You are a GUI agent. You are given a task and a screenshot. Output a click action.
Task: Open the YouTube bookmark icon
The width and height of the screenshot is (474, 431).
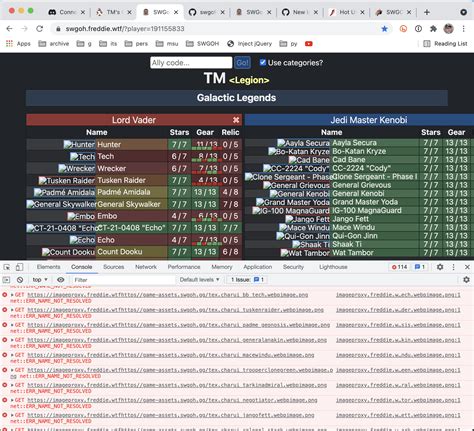(x=309, y=44)
